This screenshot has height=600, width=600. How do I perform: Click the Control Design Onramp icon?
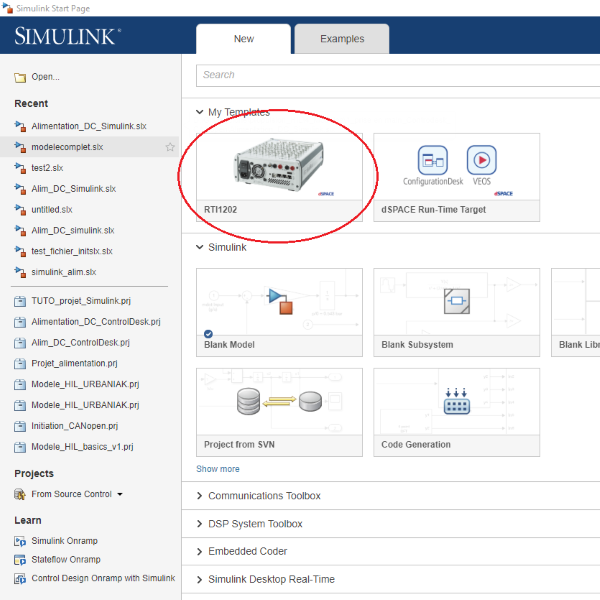20,578
